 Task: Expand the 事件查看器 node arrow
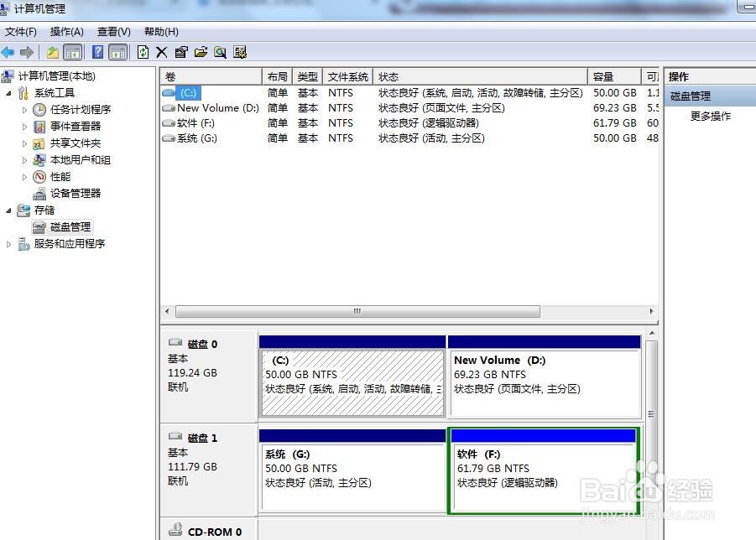pyautogui.click(x=24, y=127)
